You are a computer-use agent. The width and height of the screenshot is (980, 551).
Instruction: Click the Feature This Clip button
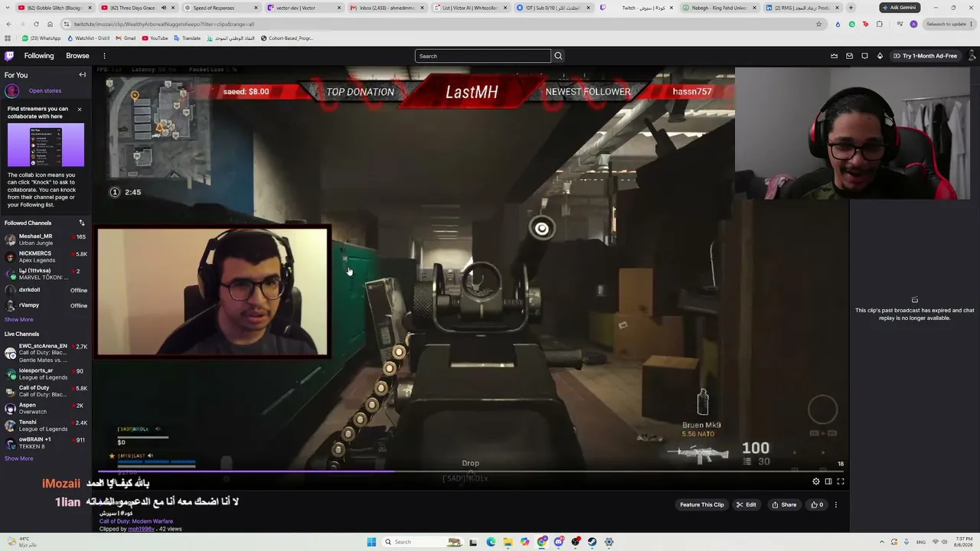[x=701, y=505]
